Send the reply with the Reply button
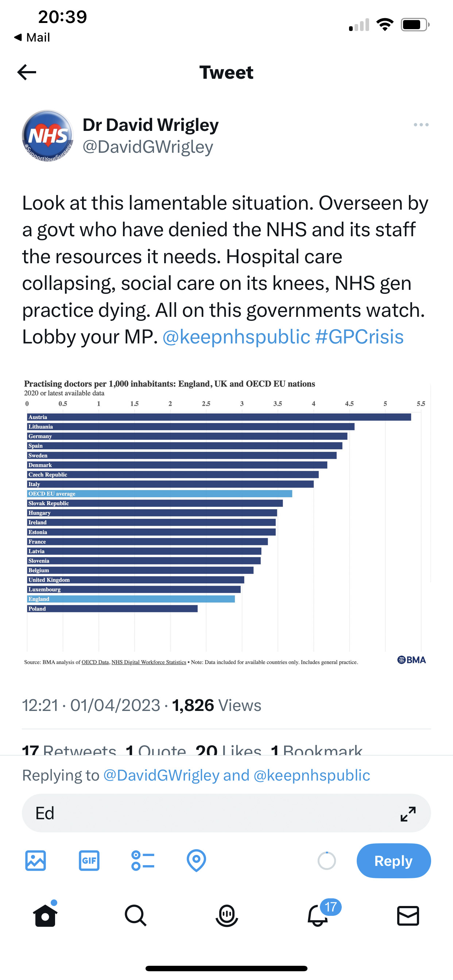453x980 pixels. [394, 860]
